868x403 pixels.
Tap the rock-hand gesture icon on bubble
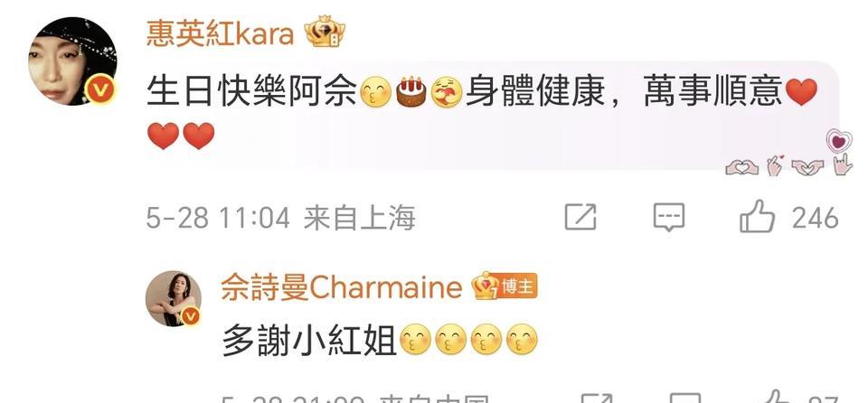(x=842, y=164)
